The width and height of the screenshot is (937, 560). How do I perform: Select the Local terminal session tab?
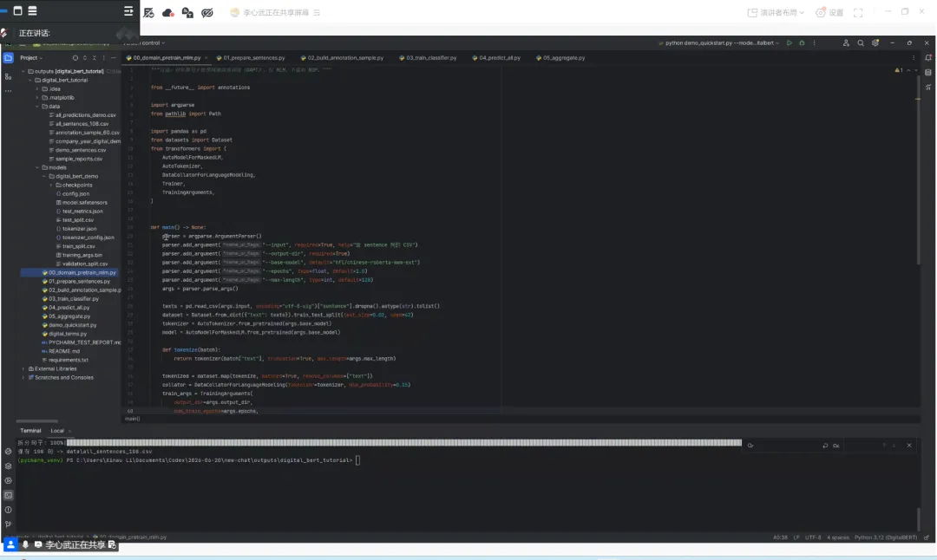(x=57, y=431)
